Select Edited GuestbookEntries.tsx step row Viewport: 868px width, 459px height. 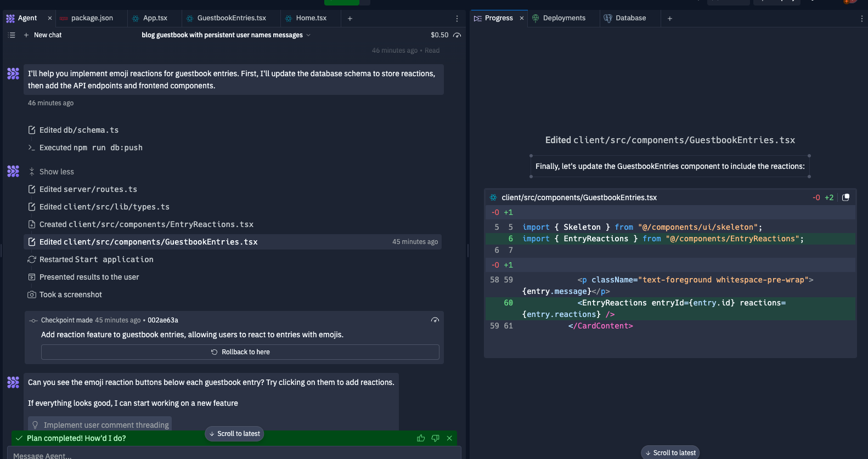click(x=233, y=242)
